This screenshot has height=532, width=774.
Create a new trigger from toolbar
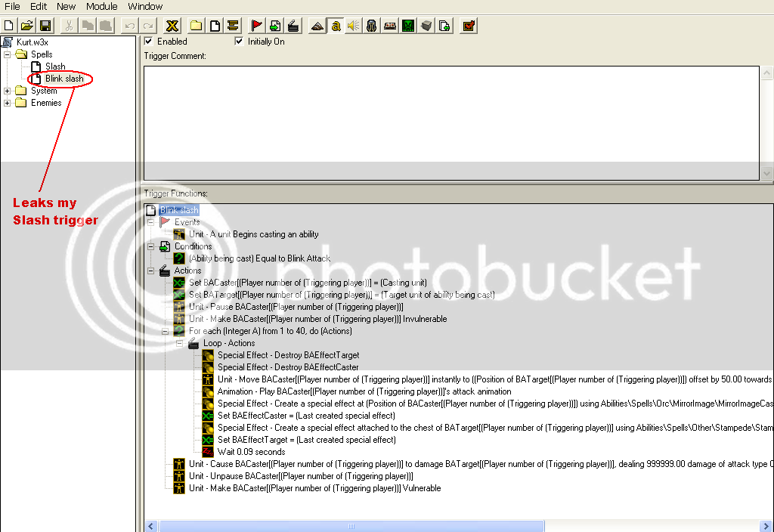click(214, 26)
